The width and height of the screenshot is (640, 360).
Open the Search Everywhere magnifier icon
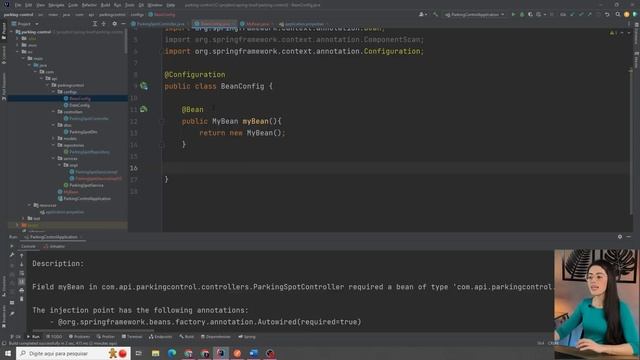618,14
